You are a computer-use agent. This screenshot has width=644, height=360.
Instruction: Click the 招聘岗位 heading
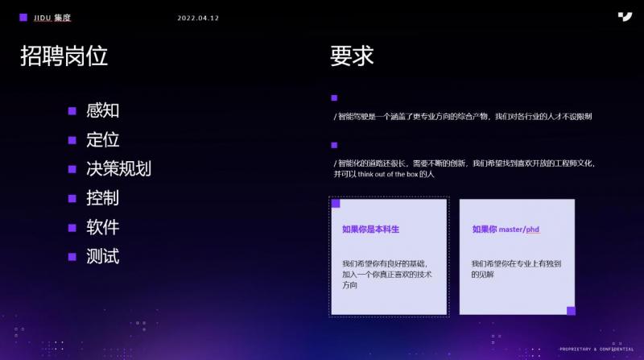click(64, 56)
